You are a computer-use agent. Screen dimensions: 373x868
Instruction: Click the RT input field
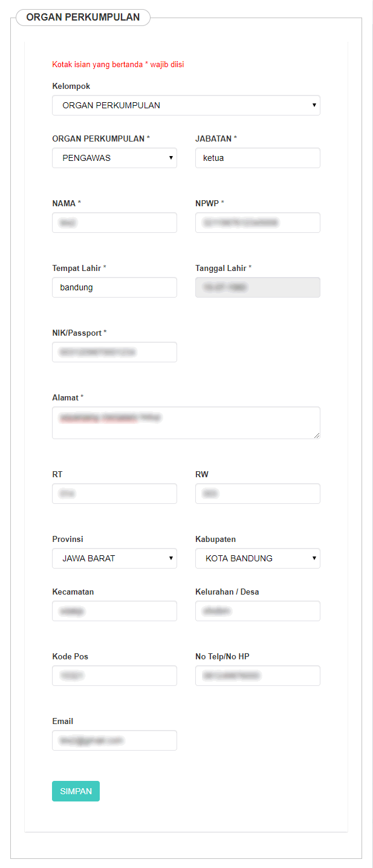point(114,494)
